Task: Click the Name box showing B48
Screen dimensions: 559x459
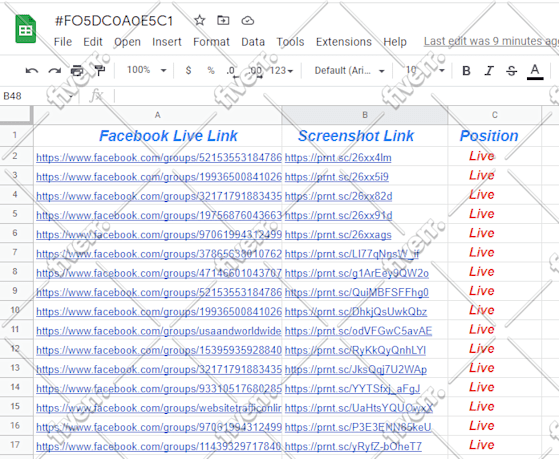Action: click(37, 96)
